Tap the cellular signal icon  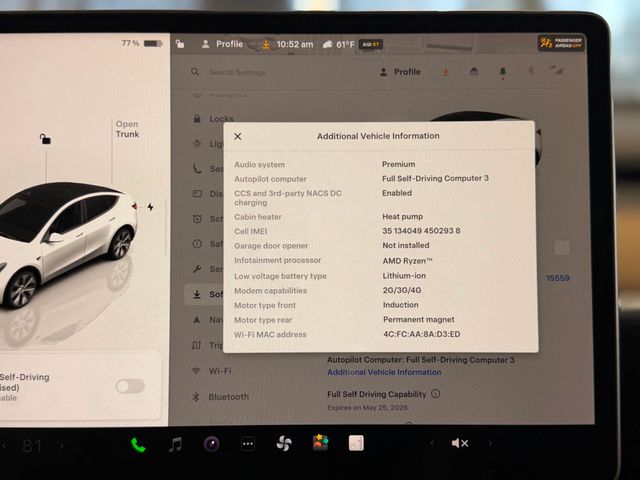pyautogui.click(x=556, y=70)
